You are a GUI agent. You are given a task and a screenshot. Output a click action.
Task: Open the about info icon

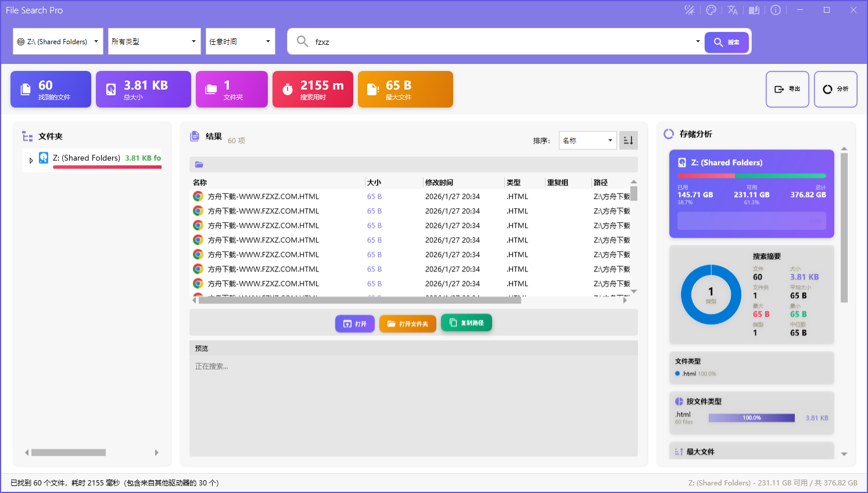pos(776,10)
